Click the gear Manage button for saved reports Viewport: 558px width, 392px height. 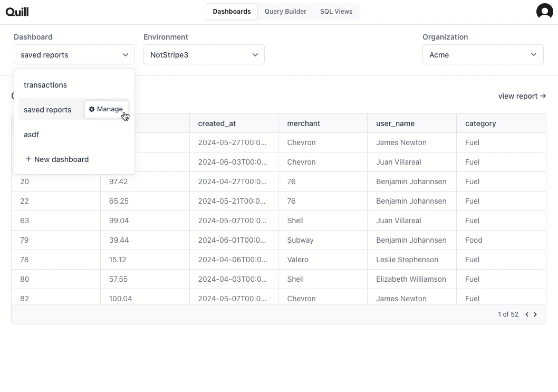click(106, 109)
